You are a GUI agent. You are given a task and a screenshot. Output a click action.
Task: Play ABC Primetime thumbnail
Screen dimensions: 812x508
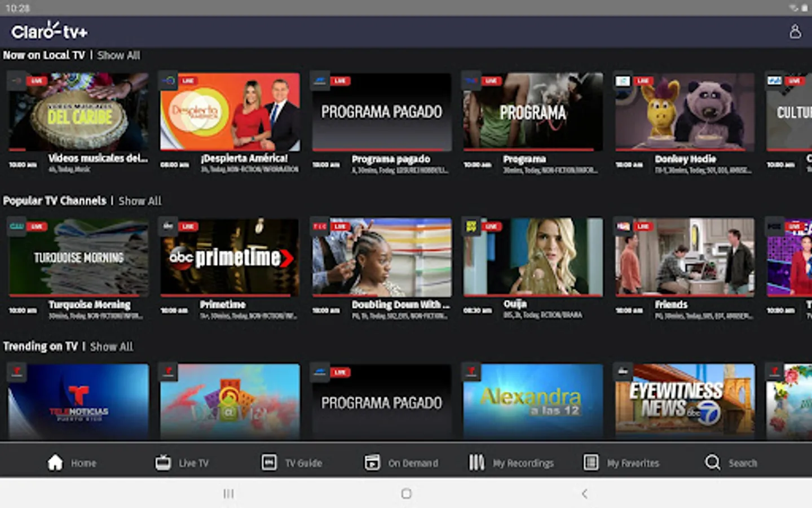click(230, 256)
